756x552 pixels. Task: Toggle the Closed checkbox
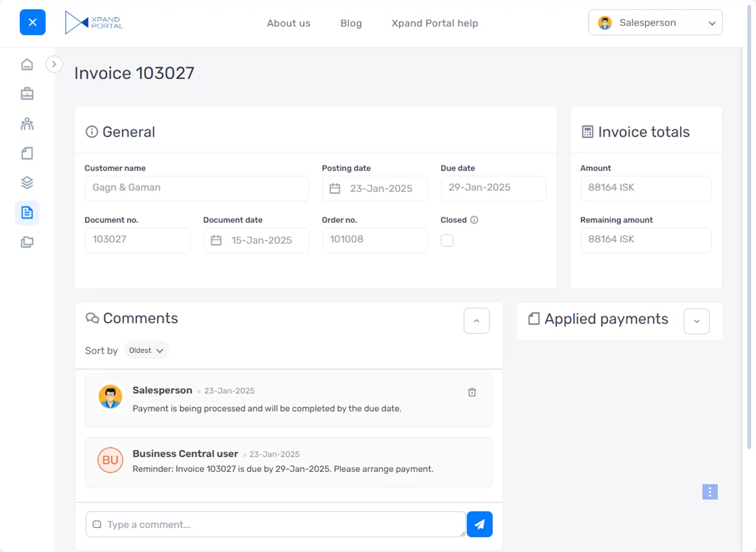coord(447,241)
